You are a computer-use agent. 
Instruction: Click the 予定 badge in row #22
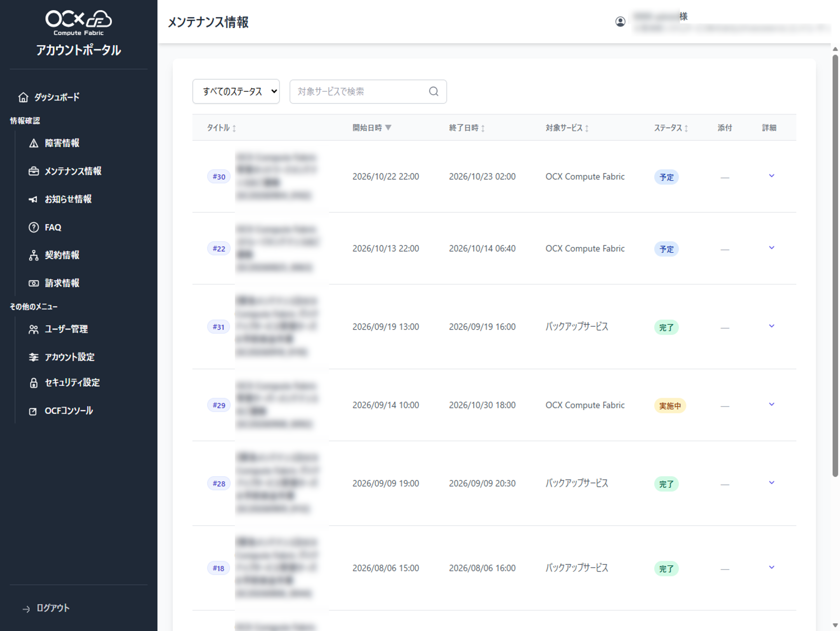666,249
